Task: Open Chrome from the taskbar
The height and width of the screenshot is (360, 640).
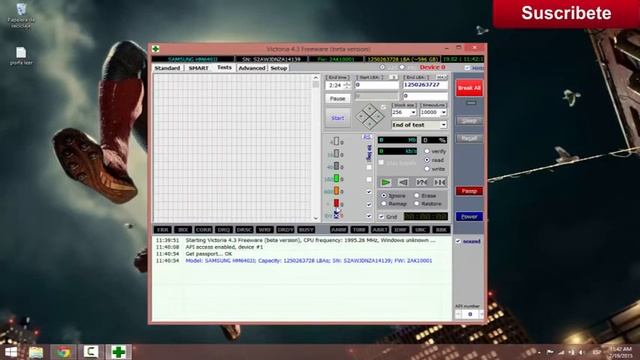Action: [63, 352]
